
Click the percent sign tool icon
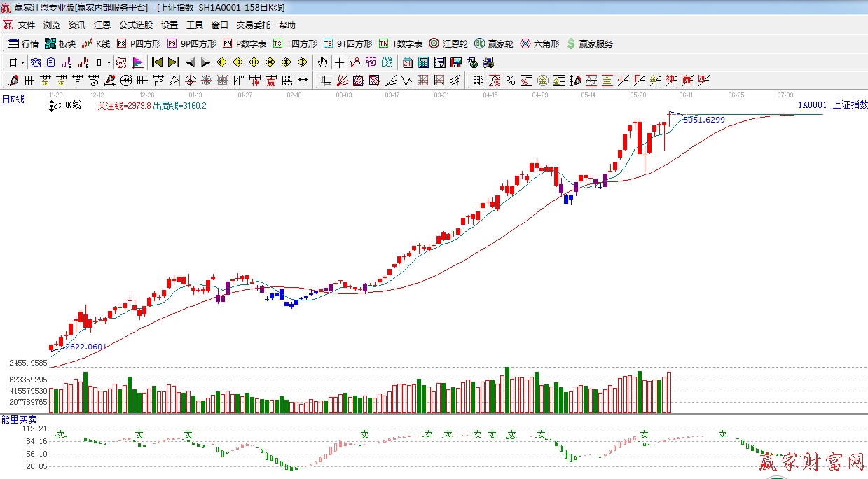510,81
